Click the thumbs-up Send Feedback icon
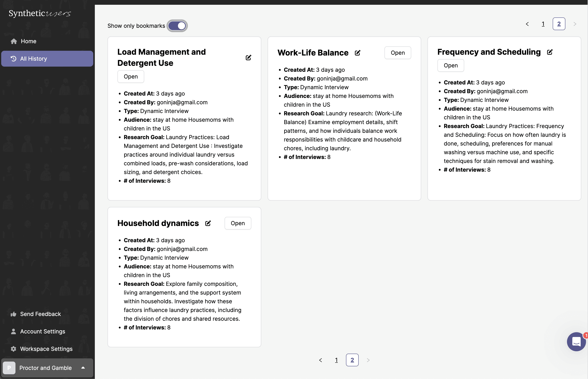Viewport: 588px width, 379px height. (13, 314)
